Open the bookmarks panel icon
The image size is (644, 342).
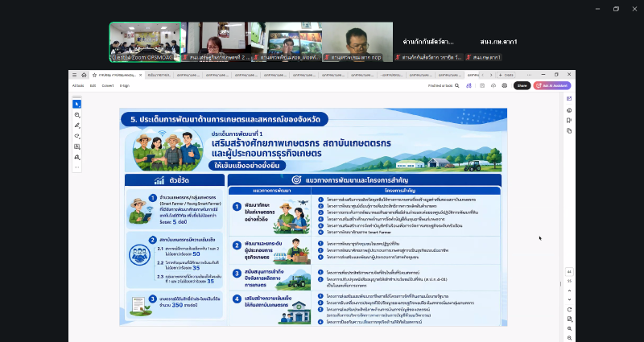[569, 120]
